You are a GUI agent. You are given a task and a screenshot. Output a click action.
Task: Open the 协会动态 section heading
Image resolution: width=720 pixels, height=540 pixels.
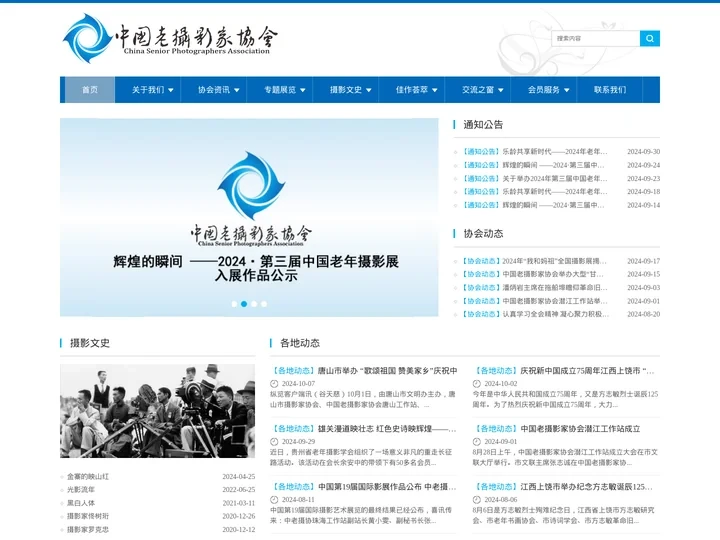click(x=483, y=234)
